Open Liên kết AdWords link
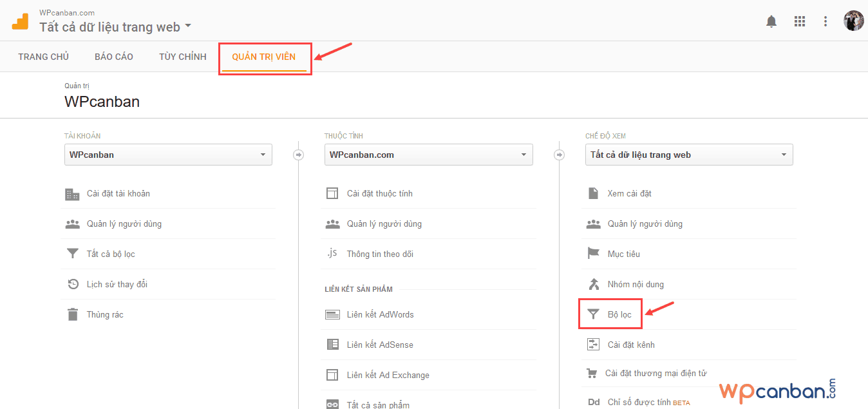Viewport: 868px width, 409px height. coord(381,314)
